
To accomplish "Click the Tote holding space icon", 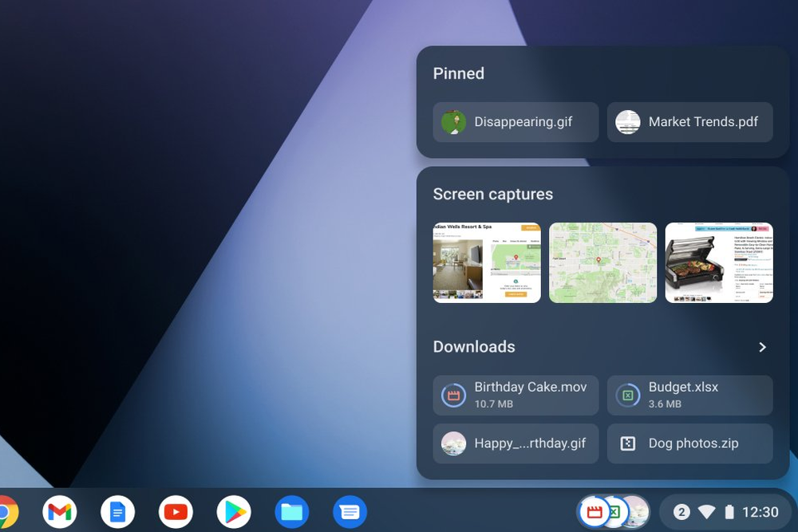I will [613, 512].
